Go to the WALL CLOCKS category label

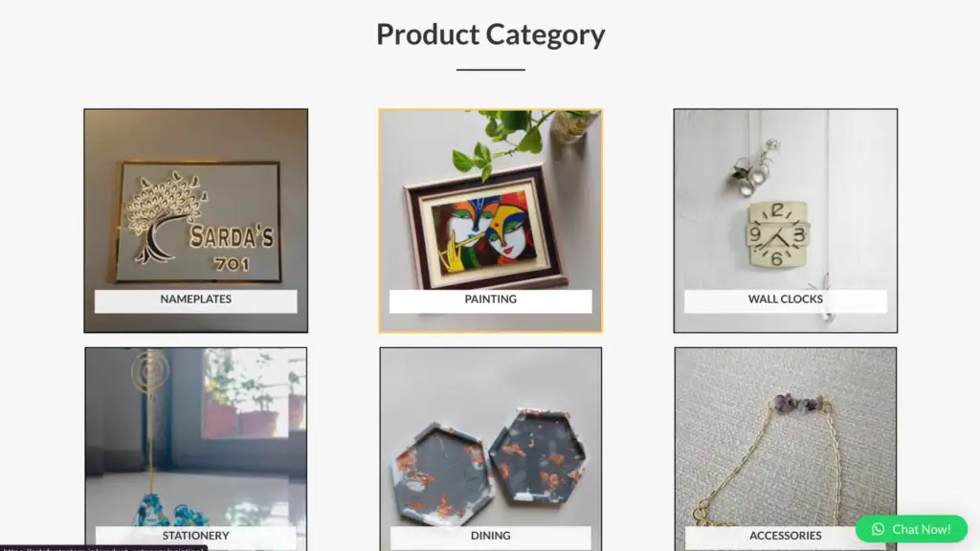pyautogui.click(x=785, y=300)
